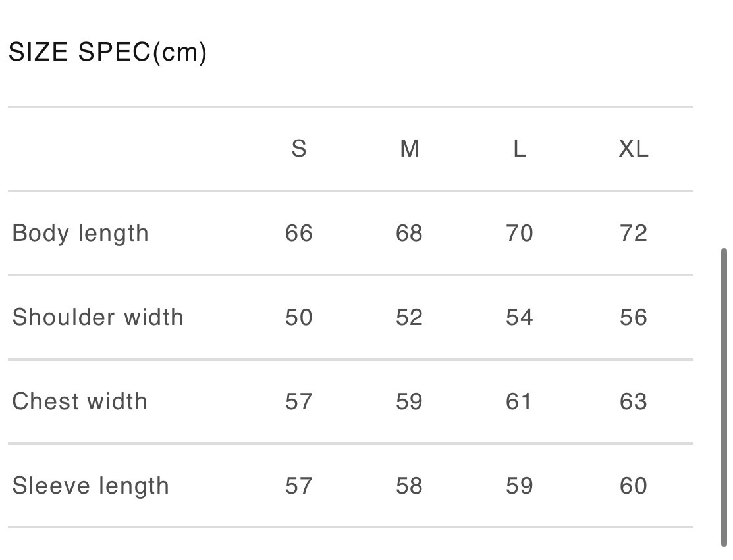Click Body length value 66 for S
The image size is (733, 560).
coord(299,234)
